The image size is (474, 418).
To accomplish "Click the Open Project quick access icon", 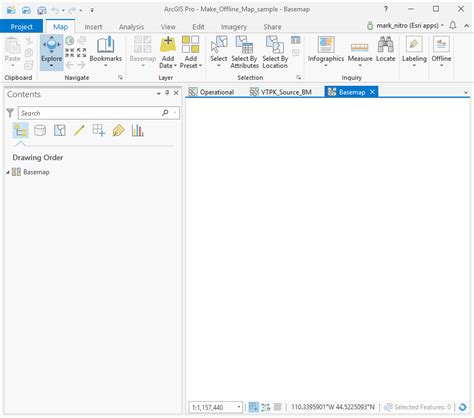I will coord(26,10).
